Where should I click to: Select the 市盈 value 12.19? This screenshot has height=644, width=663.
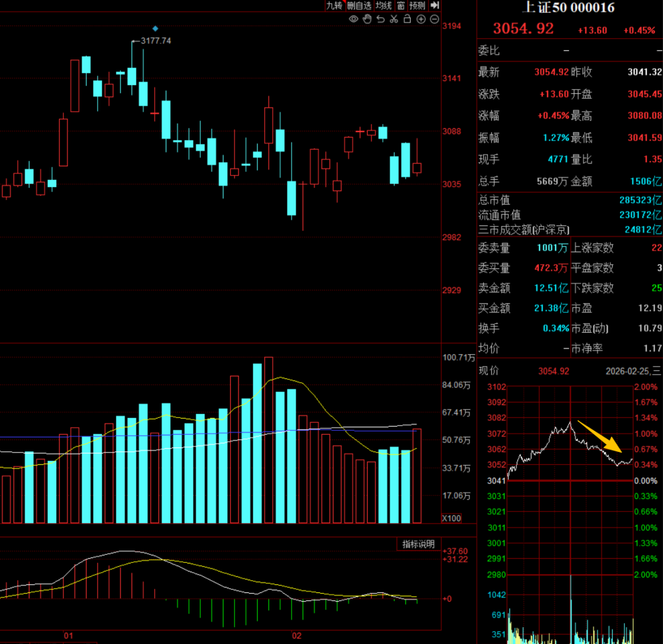point(650,308)
